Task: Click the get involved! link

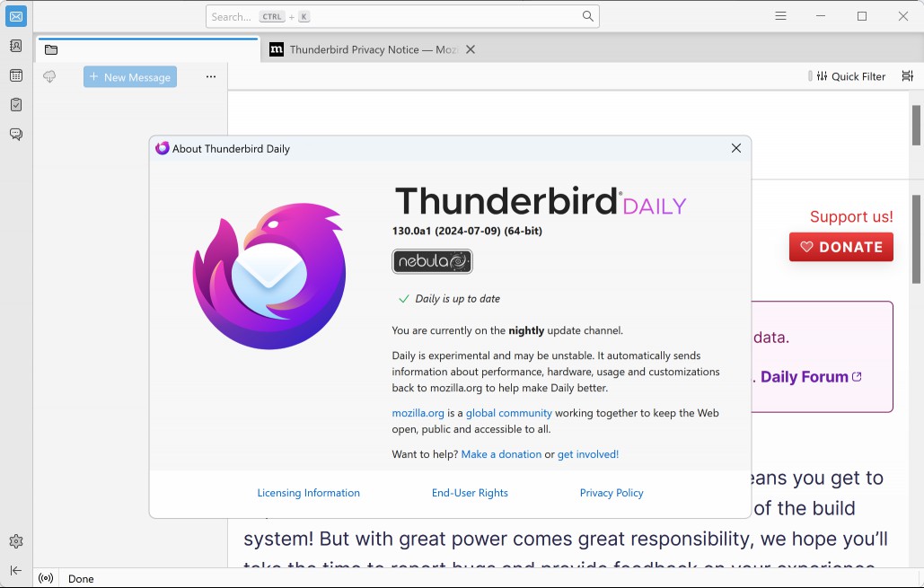Action: (x=588, y=454)
